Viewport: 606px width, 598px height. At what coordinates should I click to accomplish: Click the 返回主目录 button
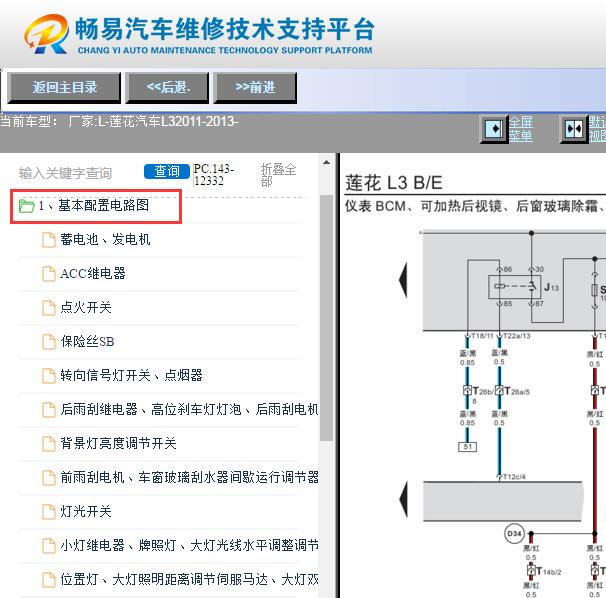point(64,88)
